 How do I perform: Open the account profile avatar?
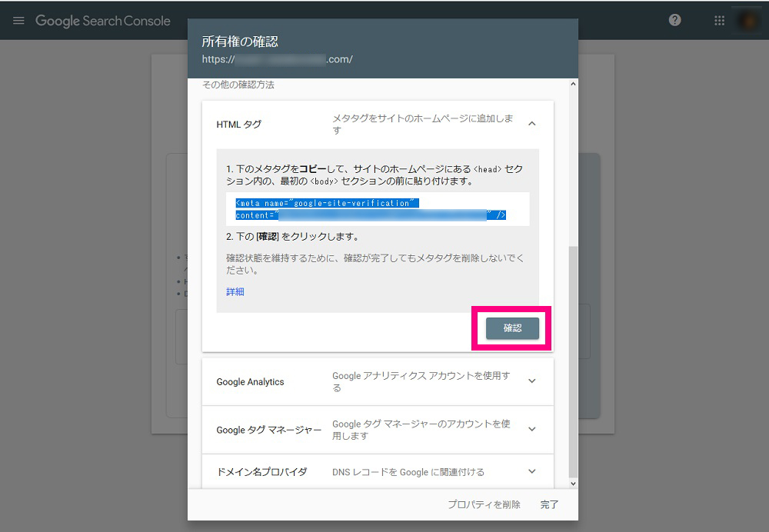click(x=748, y=21)
